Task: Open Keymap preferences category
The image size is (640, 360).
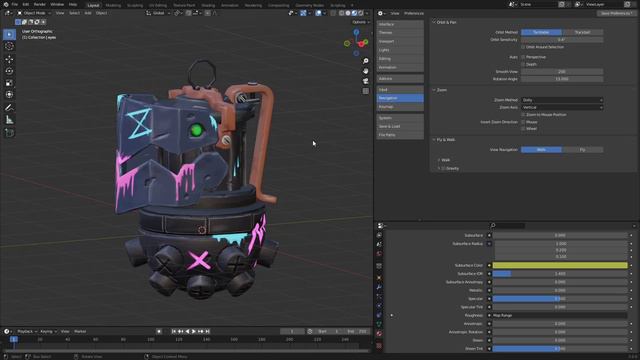Action: click(x=400, y=107)
